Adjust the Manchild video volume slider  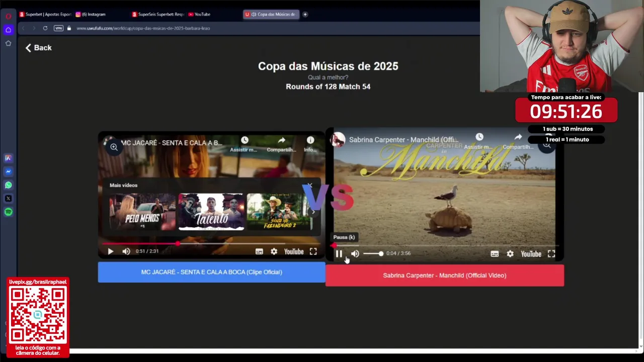pyautogui.click(x=373, y=253)
